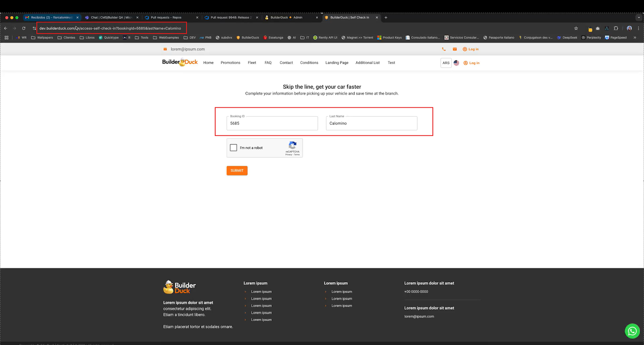Click the WhatsApp chat floating icon
Viewport: 644px width, 345px height.
click(632, 331)
